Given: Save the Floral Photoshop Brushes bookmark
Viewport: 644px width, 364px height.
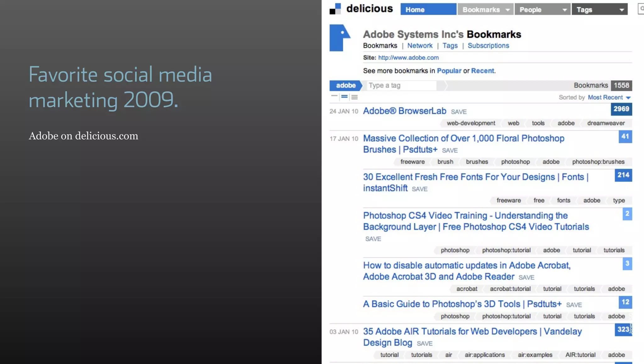Looking at the screenshot, I should click(x=450, y=151).
